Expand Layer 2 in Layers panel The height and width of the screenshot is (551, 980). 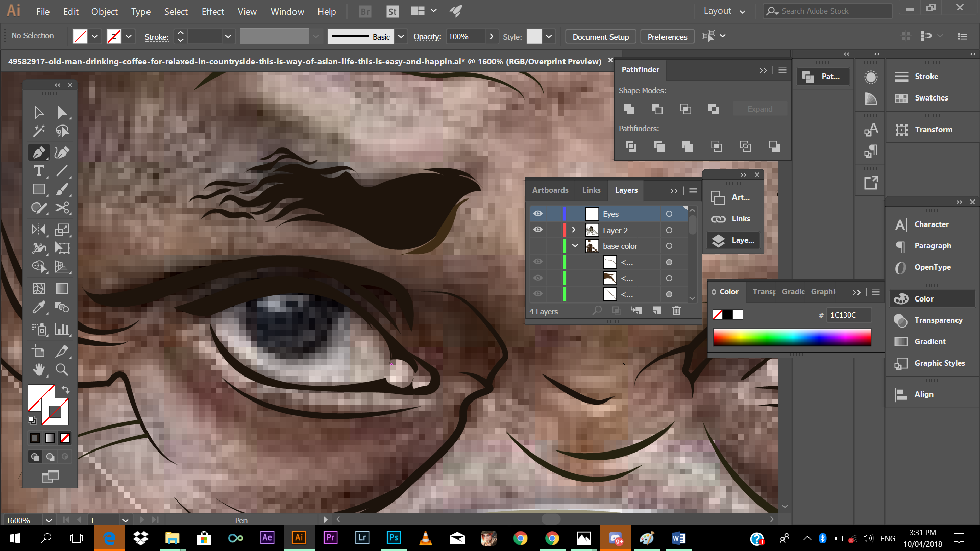(574, 230)
